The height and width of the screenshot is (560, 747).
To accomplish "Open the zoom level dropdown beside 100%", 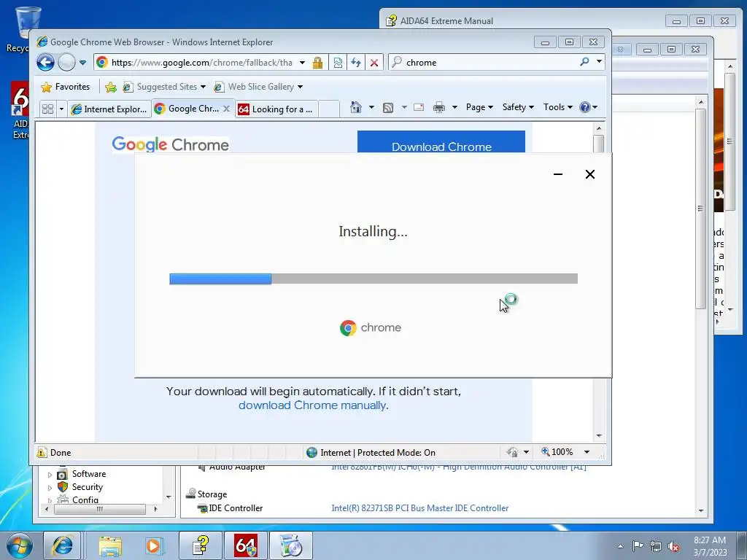I will (x=587, y=452).
